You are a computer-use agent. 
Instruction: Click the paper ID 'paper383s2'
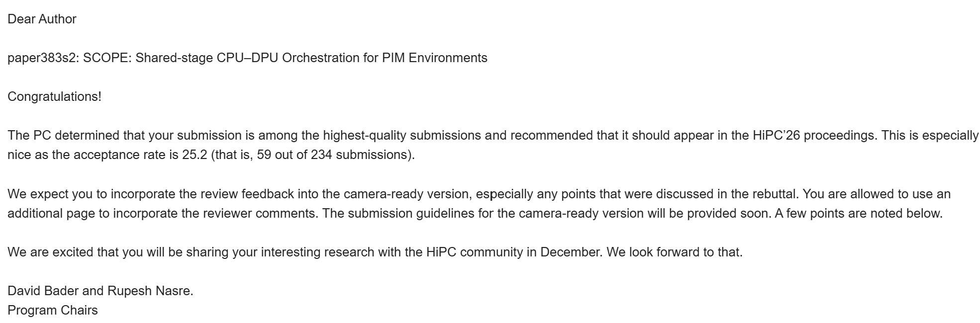coord(41,58)
